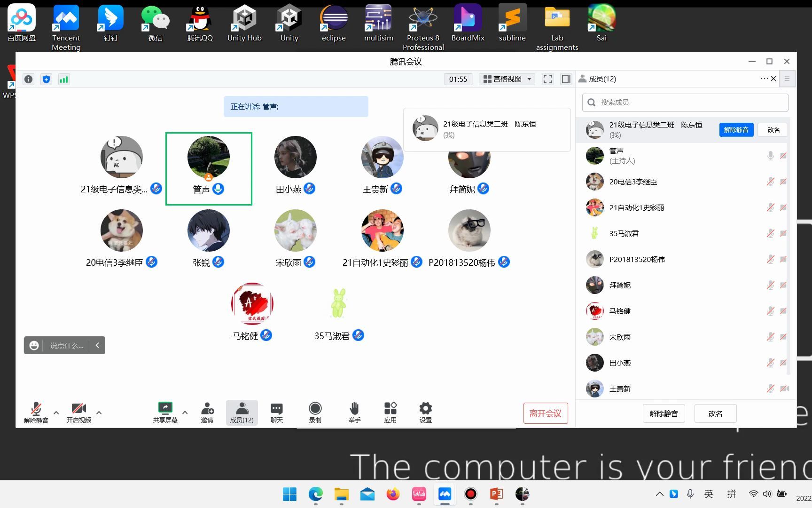
Task: Click 宋欣雨 goat avatar in grid
Action: click(296, 230)
